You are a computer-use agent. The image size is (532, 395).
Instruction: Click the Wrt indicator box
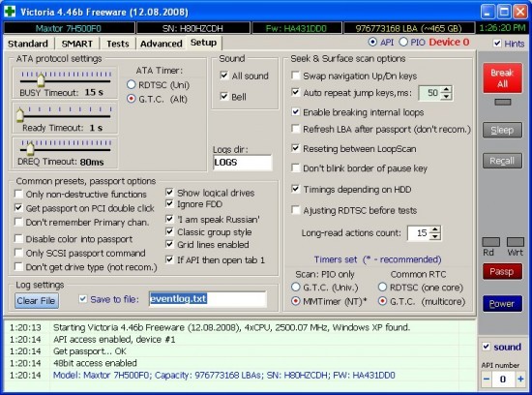click(x=515, y=242)
